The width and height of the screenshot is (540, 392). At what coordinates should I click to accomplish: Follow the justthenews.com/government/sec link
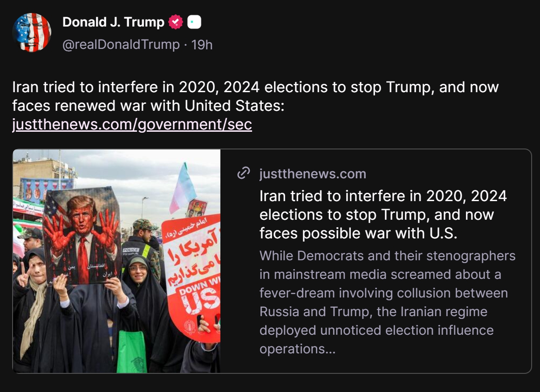[x=132, y=124]
